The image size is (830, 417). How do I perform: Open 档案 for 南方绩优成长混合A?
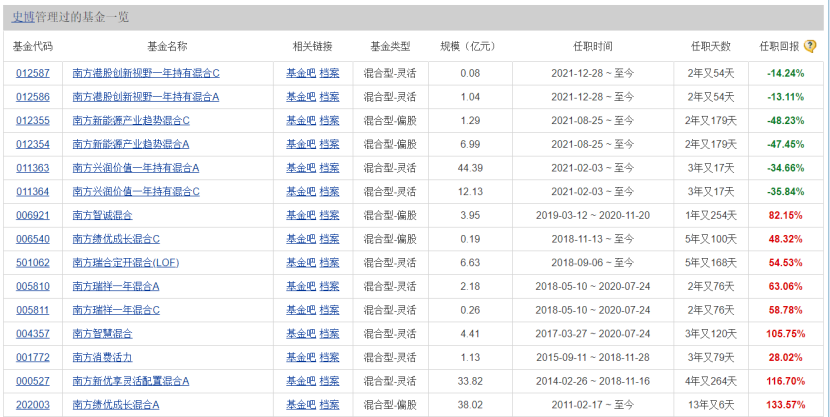tap(329, 405)
